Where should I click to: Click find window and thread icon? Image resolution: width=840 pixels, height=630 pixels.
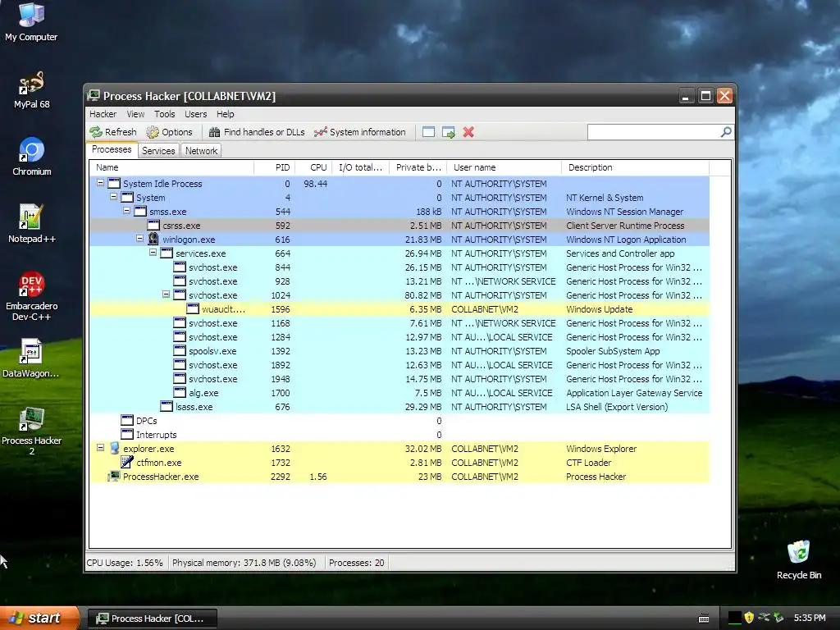click(x=449, y=132)
